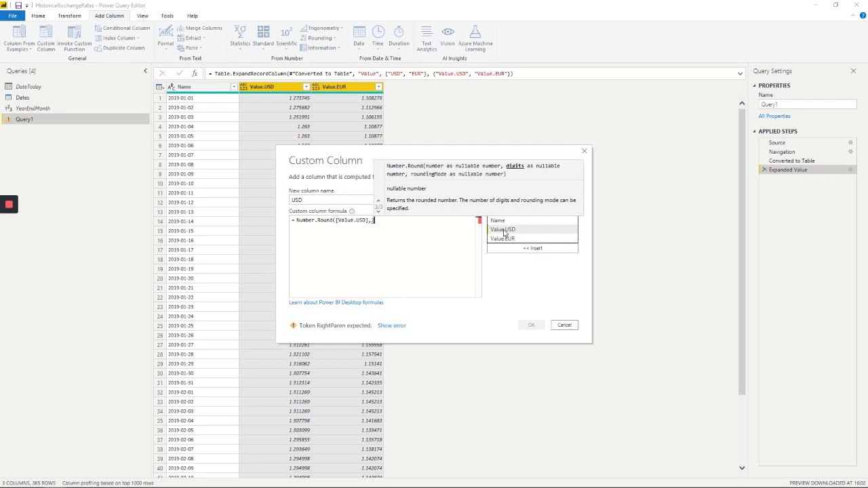The height and width of the screenshot is (488, 868).
Task: Close the Custom Column dialog
Action: (584, 151)
